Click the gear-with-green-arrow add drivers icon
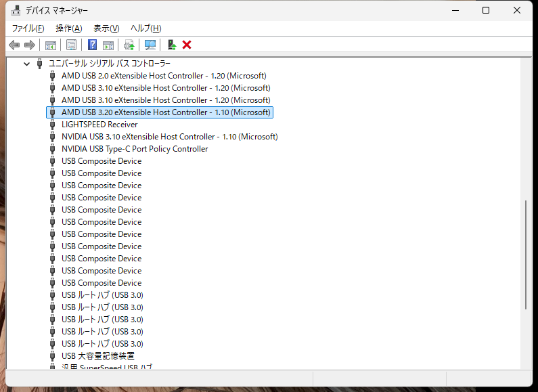 click(129, 45)
